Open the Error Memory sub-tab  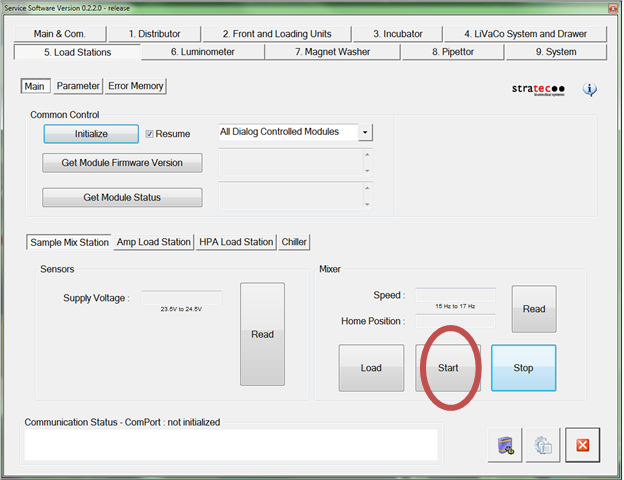pyautogui.click(x=136, y=86)
